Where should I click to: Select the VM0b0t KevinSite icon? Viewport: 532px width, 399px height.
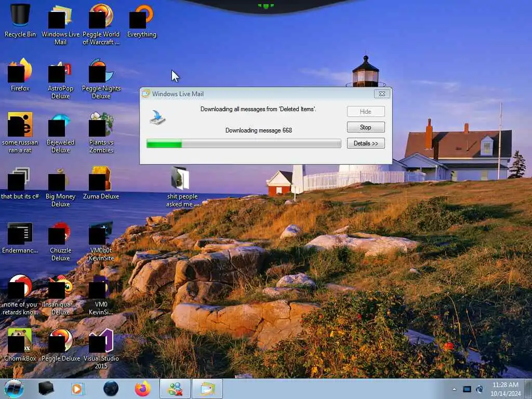101,241
